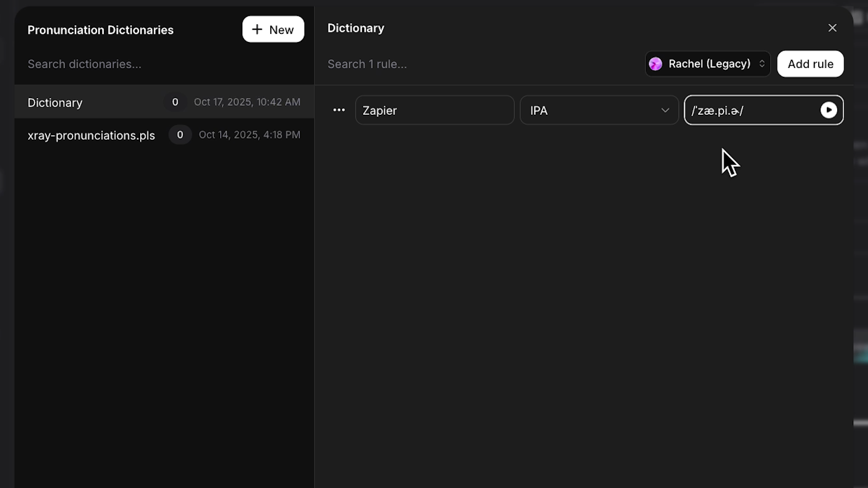The image size is (868, 488).
Task: Select the Dictionary entry in the sidebar
Action: (55, 103)
